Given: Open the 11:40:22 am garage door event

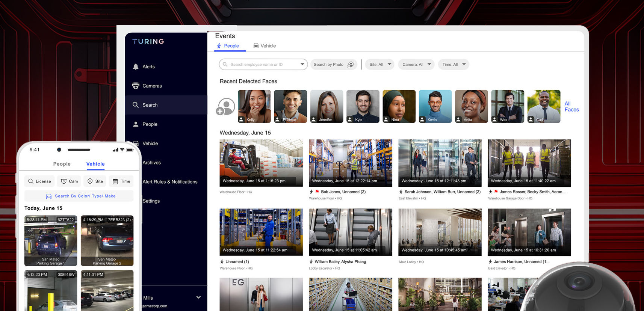Looking at the screenshot, I should pos(529,163).
